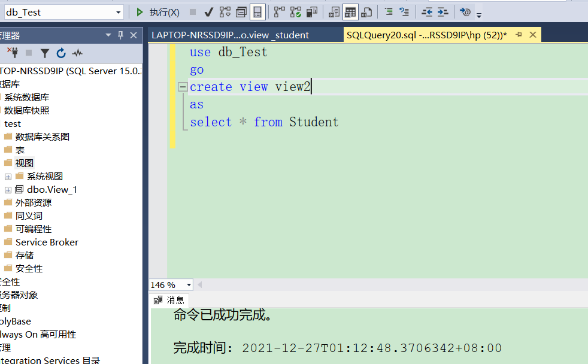
Task: Expand the dbo.View_1 node
Action: [x=8, y=190]
